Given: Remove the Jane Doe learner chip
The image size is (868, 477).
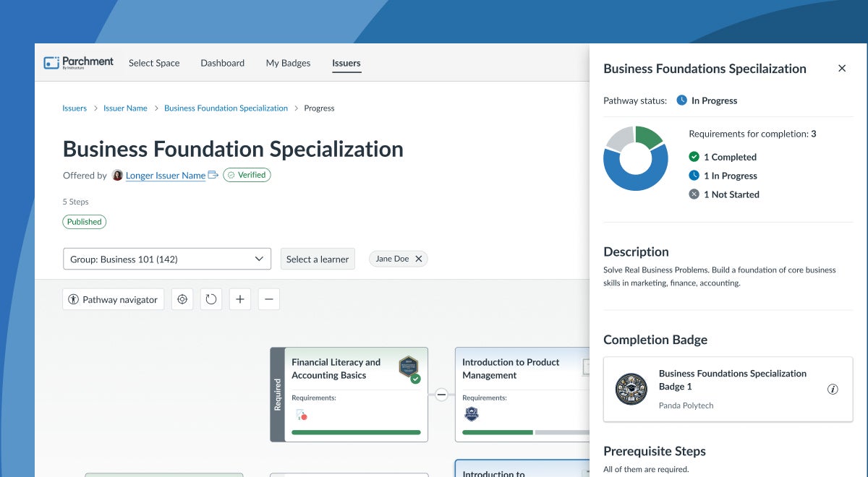Looking at the screenshot, I should (418, 259).
